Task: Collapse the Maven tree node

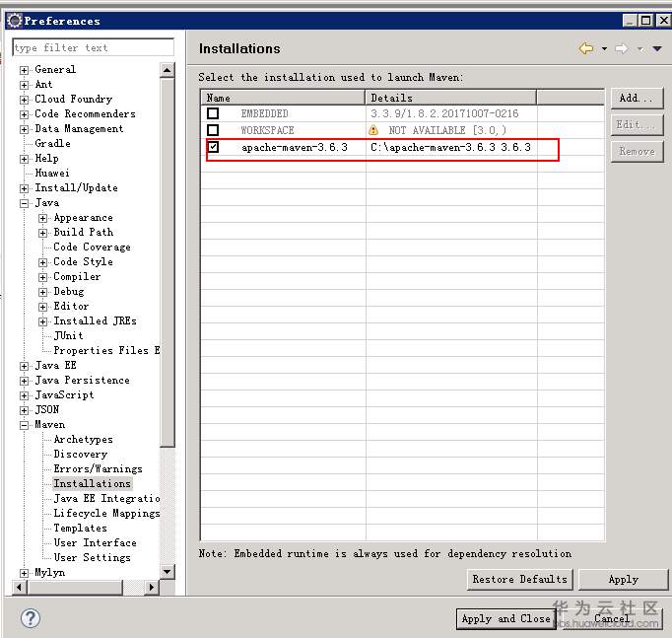Action: (x=25, y=425)
